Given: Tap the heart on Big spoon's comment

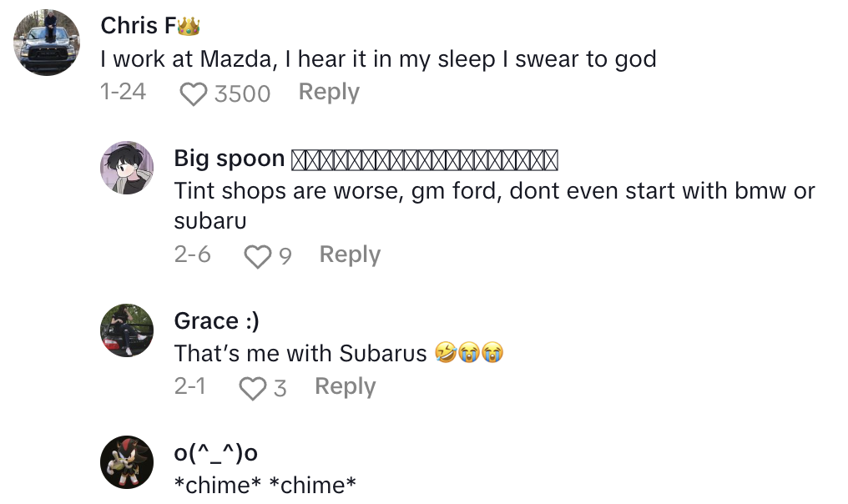Looking at the screenshot, I should tap(257, 256).
